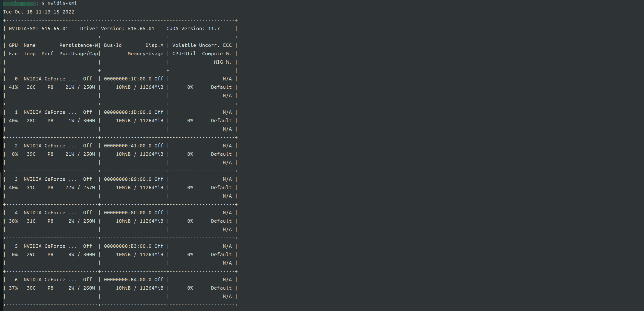Click the 'MIG M.' header text
The image size is (644, 311).
223,62
